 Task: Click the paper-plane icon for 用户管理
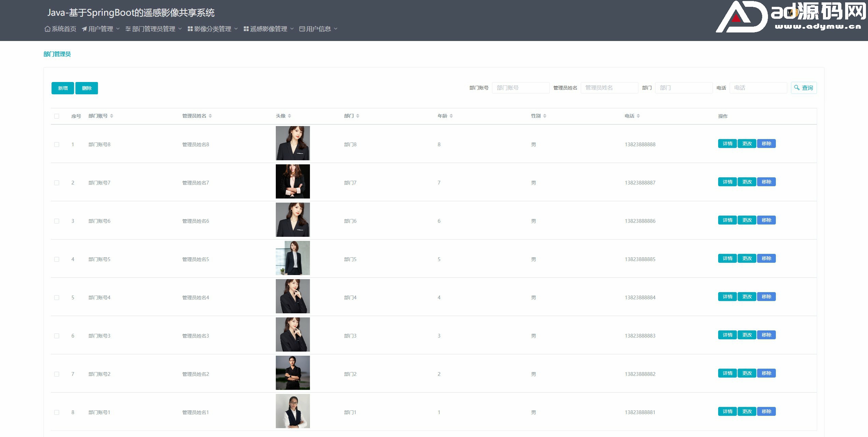(x=84, y=29)
